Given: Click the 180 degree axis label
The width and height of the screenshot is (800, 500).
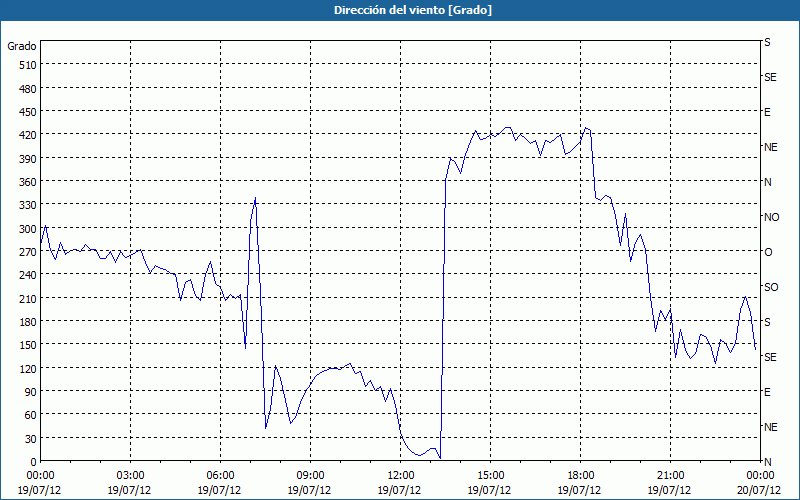Looking at the screenshot, I should [x=28, y=322].
